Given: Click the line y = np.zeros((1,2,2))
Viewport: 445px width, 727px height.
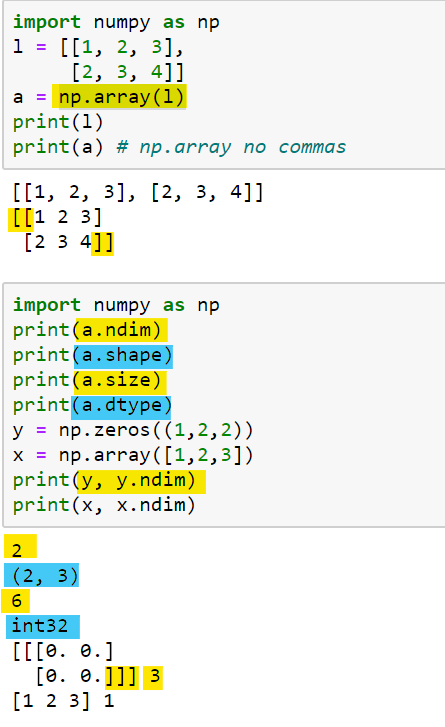Looking at the screenshot, I should 133,431.
